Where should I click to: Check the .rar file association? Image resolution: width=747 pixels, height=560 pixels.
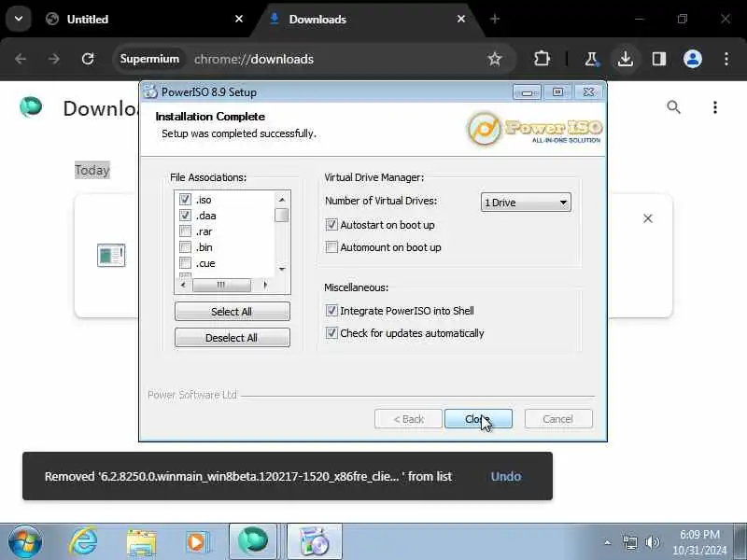point(185,231)
